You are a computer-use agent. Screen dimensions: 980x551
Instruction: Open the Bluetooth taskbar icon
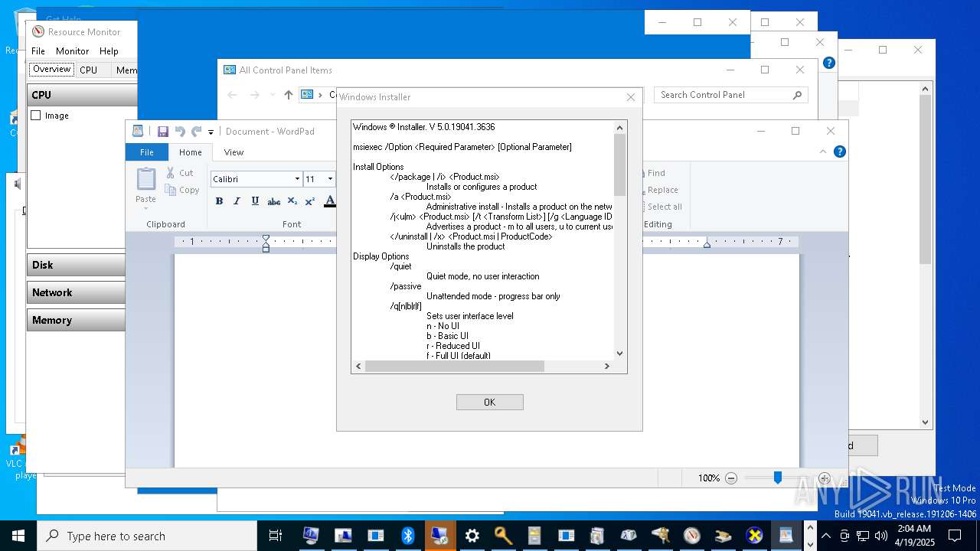(x=408, y=536)
